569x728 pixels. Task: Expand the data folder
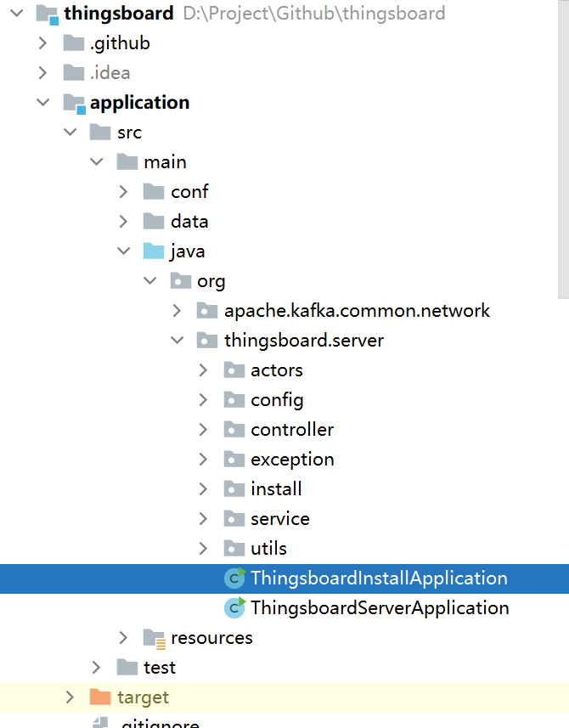pyautogui.click(x=123, y=222)
